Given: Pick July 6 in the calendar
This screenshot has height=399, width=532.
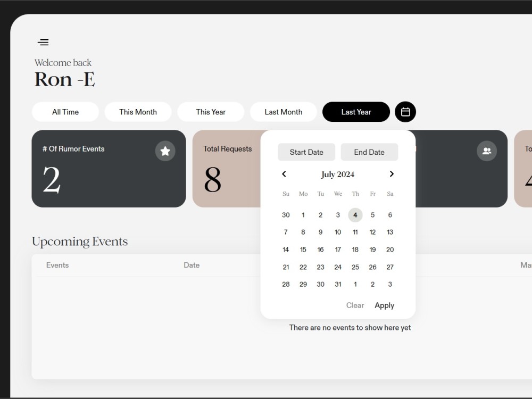Looking at the screenshot, I should 390,215.
